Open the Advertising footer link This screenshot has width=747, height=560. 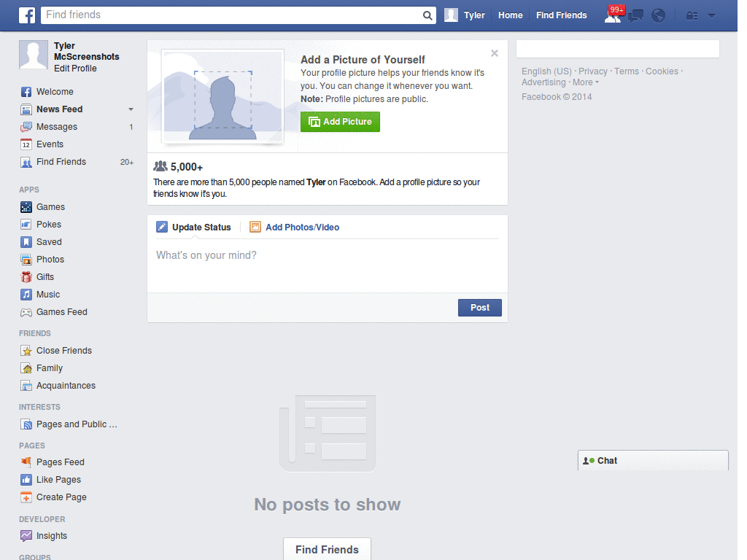coord(543,82)
